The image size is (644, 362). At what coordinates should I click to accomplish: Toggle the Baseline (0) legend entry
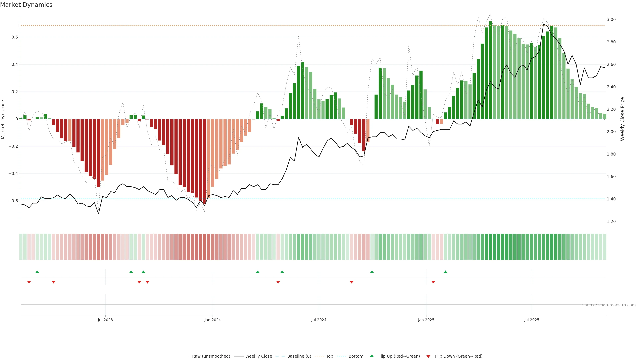[x=299, y=356]
